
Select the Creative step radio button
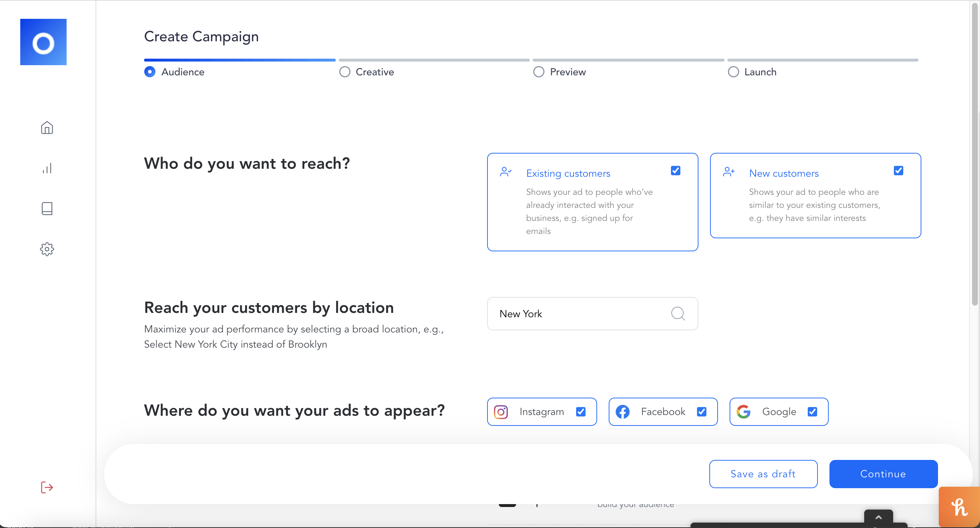[x=344, y=72]
